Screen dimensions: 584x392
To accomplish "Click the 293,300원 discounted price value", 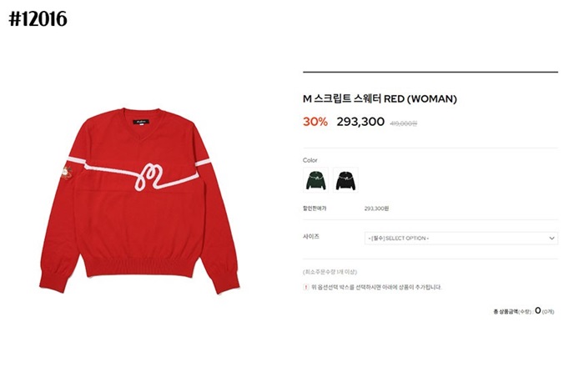I will pyautogui.click(x=376, y=209).
